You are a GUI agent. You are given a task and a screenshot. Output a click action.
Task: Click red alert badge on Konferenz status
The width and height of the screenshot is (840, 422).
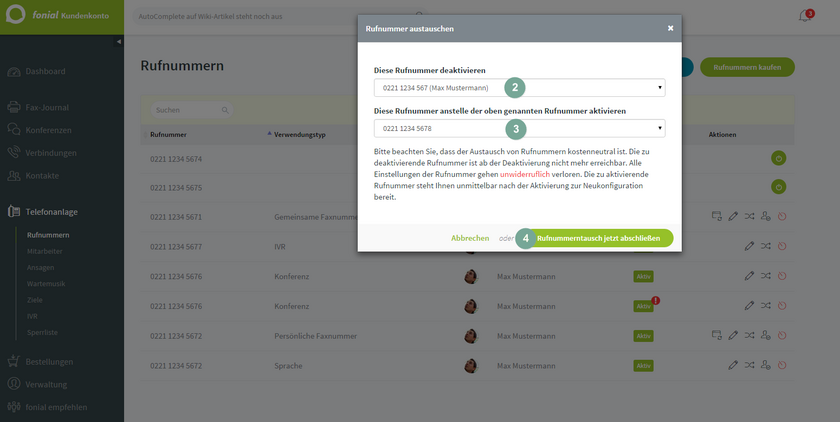pyautogui.click(x=656, y=300)
